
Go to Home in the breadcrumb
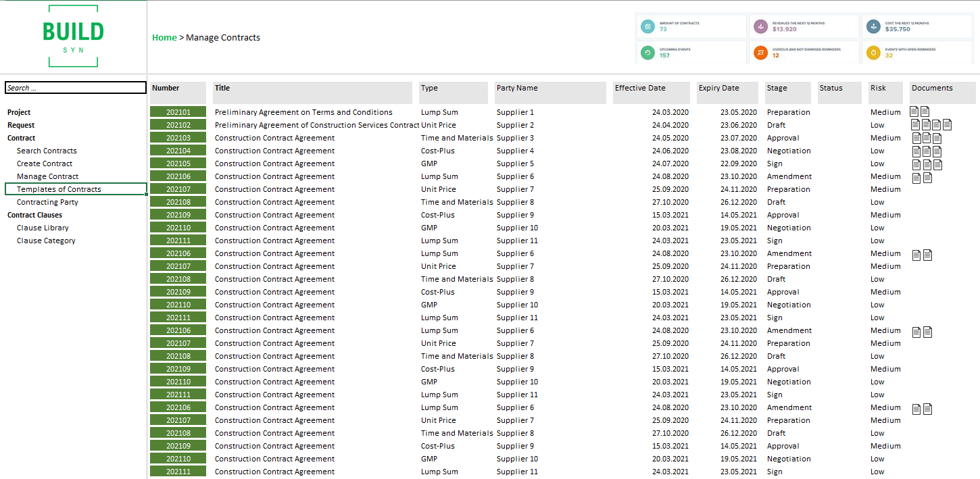pos(164,38)
